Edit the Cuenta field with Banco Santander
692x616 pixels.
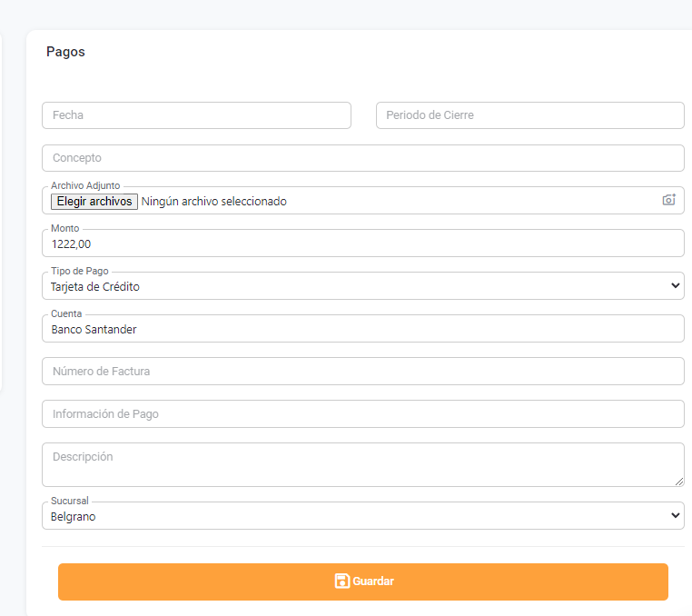pyautogui.click(x=362, y=329)
